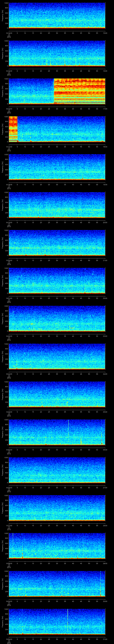Select the spectrogram panel starting at 8:23:00
The height and width of the screenshot is (644, 114).
tap(57, 356)
